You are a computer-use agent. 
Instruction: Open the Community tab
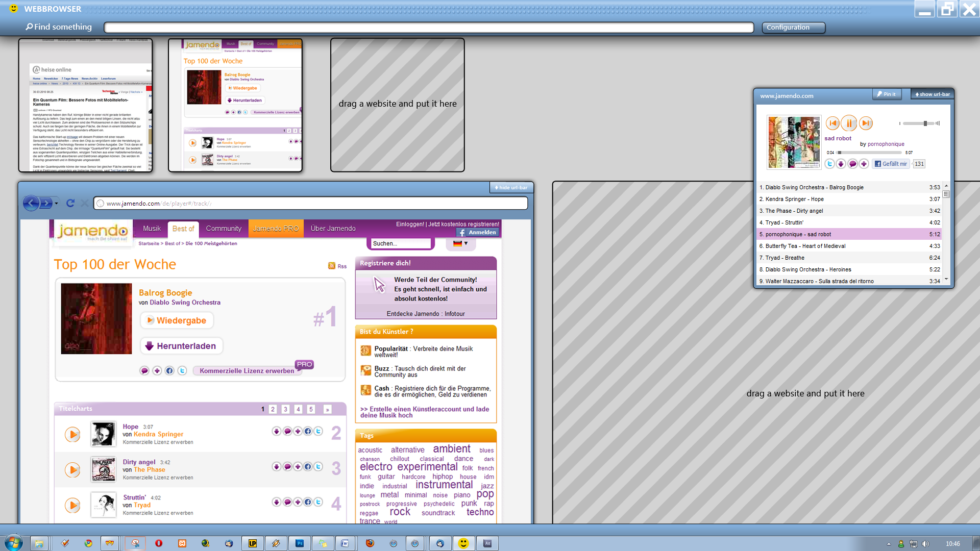pos(224,229)
